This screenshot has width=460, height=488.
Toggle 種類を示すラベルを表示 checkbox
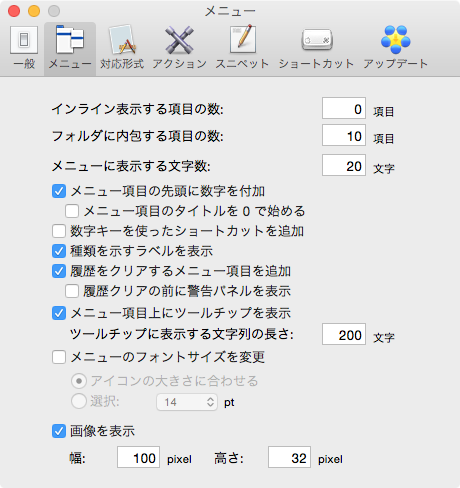click(59, 251)
